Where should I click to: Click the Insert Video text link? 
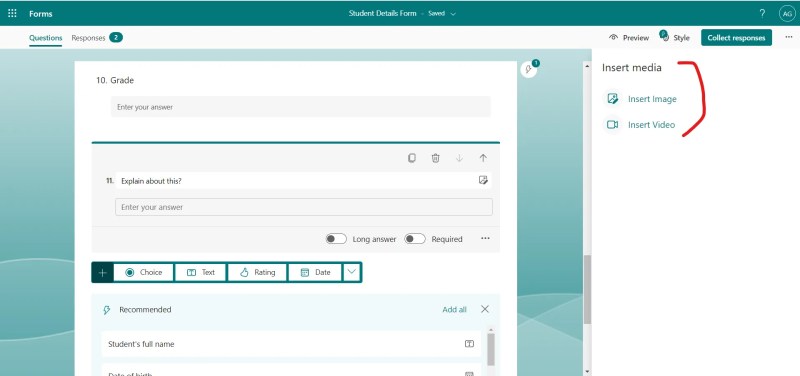[x=652, y=125]
